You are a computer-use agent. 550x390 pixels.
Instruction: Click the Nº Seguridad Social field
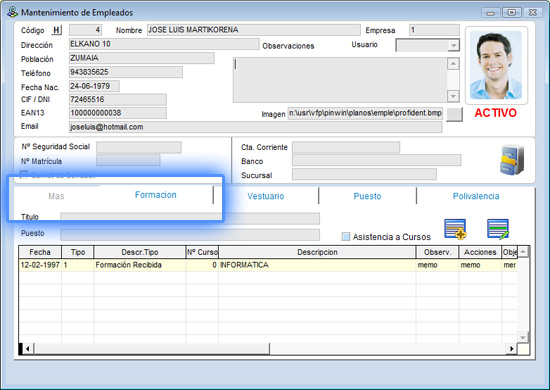click(x=139, y=147)
